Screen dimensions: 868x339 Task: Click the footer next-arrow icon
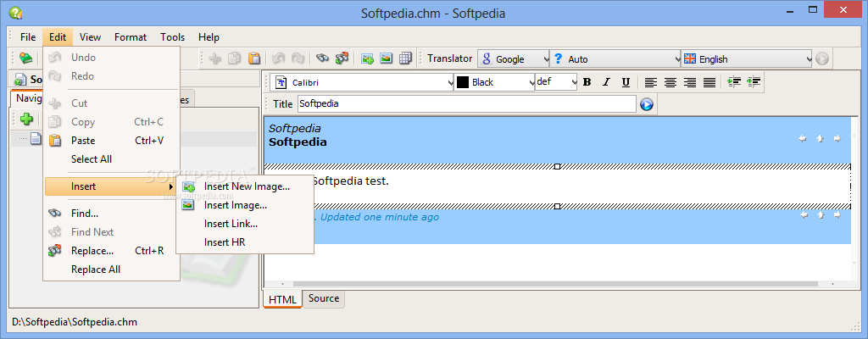pos(837,215)
